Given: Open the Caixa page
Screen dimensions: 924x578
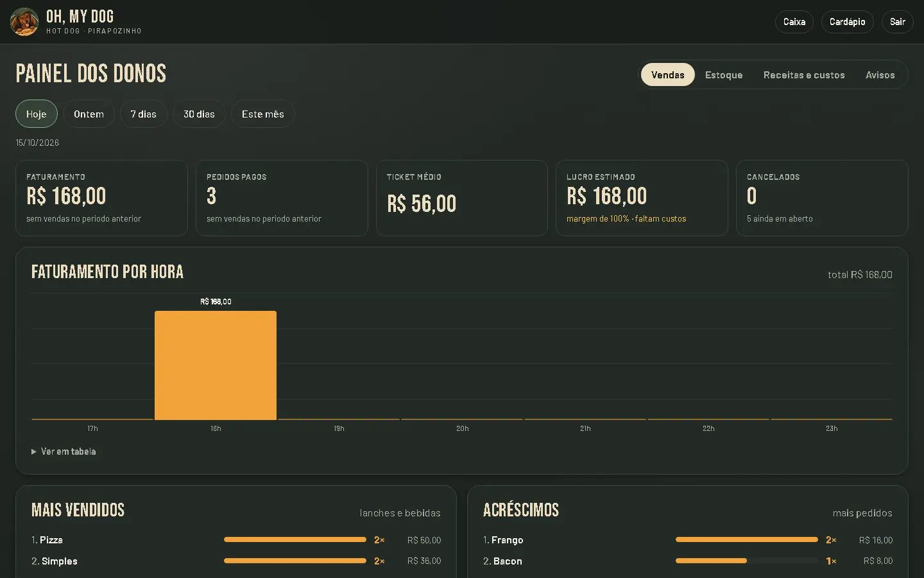Looking at the screenshot, I should click(794, 22).
